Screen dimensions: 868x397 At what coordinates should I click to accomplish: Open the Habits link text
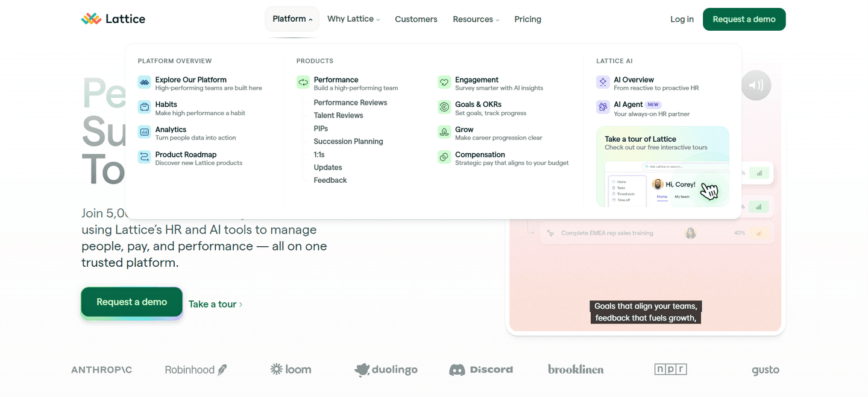(166, 104)
